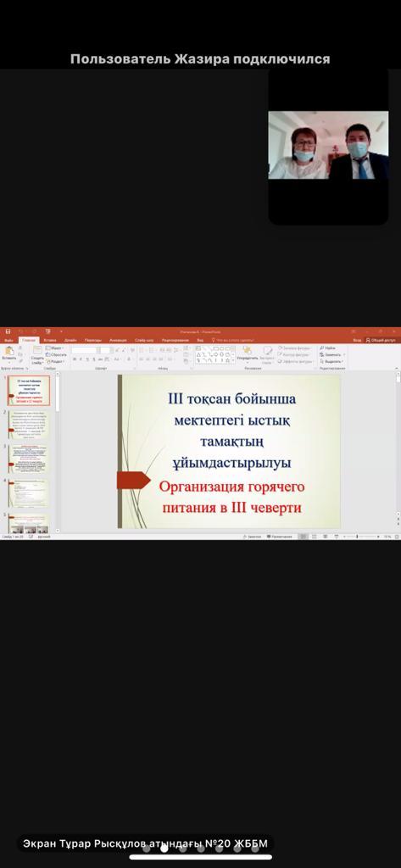Click the Reset (Сбросить) slide button
The height and width of the screenshot is (868, 401).
coord(57,354)
